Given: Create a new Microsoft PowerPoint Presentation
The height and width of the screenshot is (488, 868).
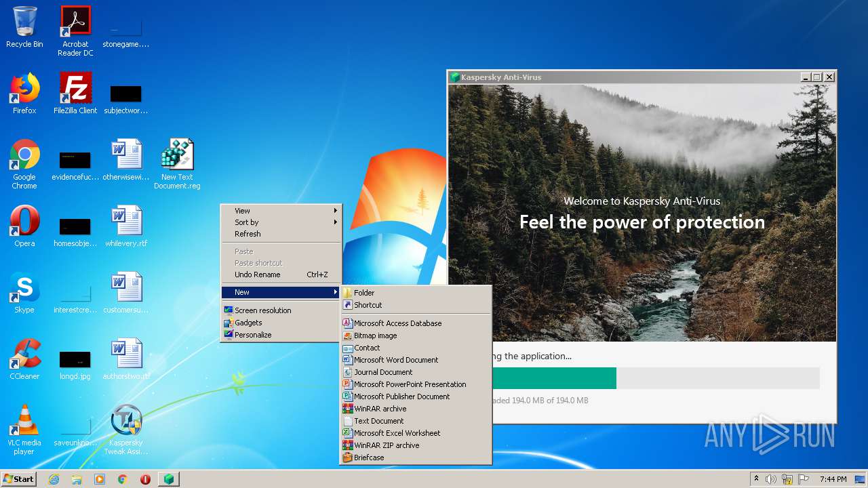Looking at the screenshot, I should [416, 384].
